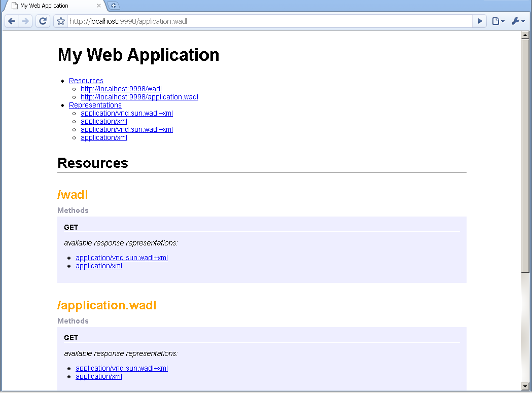Reload the page with the refresh icon
532x393 pixels.
coord(43,21)
